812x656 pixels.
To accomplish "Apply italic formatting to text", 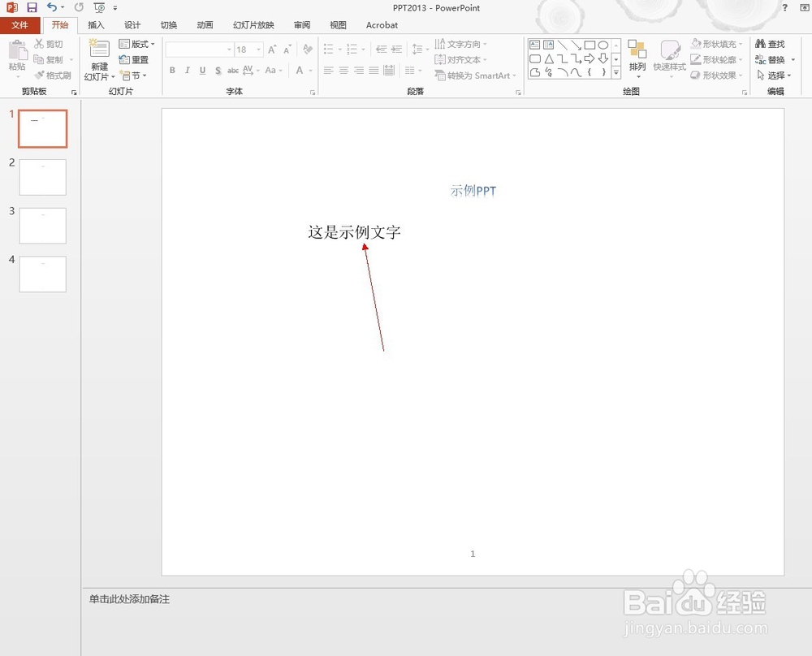I will click(187, 71).
